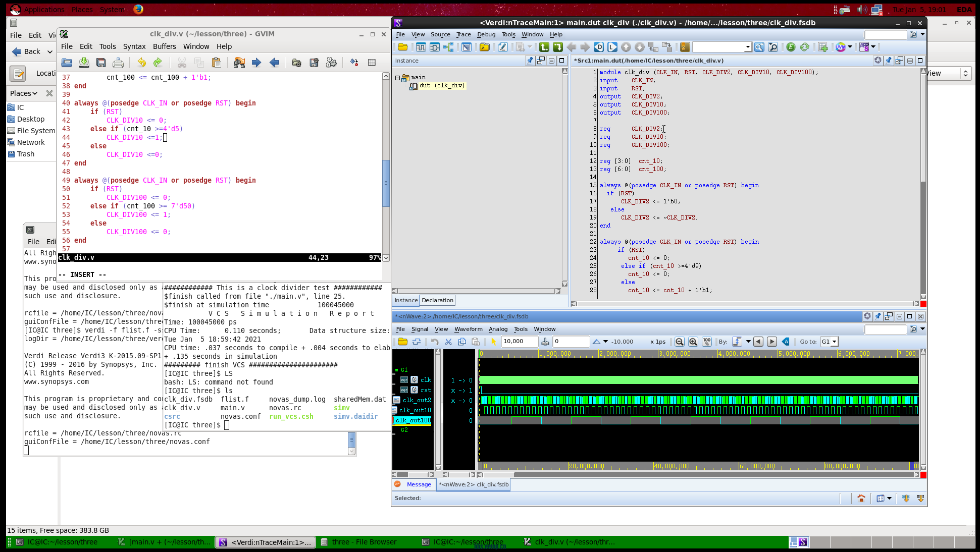Image resolution: width=980 pixels, height=552 pixels.
Task: Click the green reload icon in Verdi toolbar
Action: [804, 47]
